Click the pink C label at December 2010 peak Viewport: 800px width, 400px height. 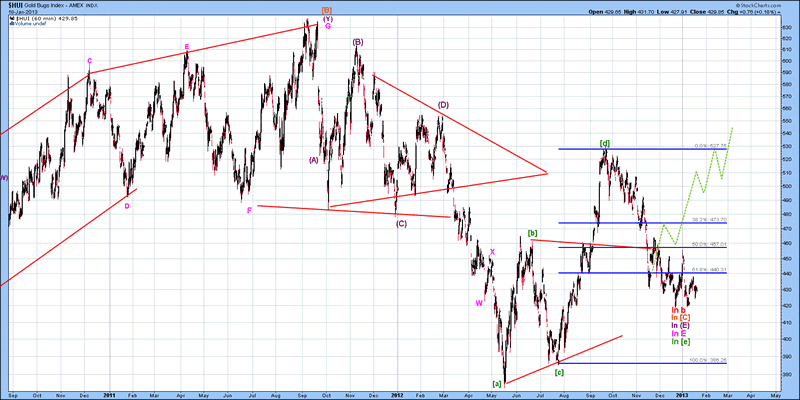pyautogui.click(x=89, y=61)
